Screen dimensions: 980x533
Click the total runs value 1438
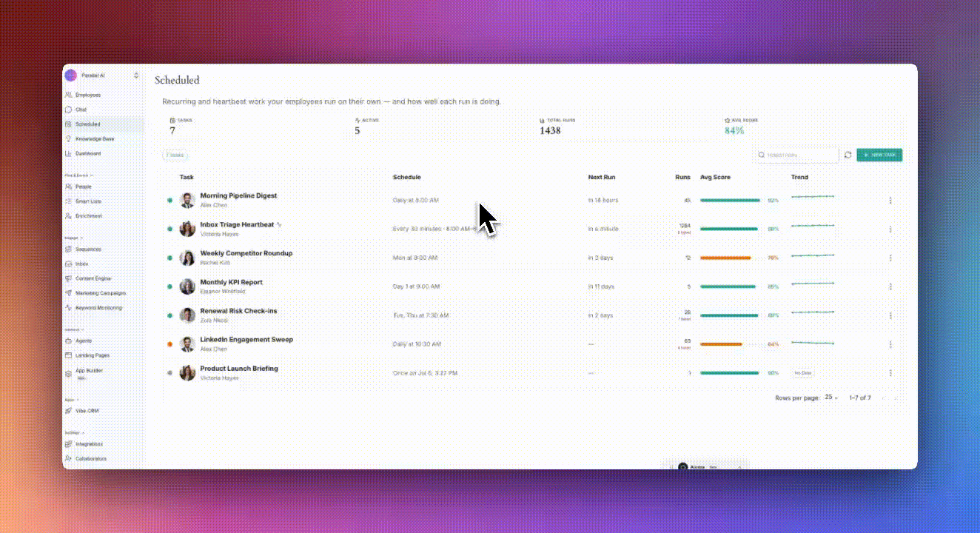[550, 130]
